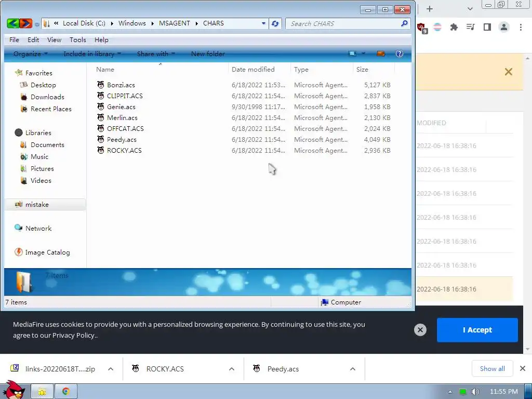Screen dimensions: 532x399
Task: Click the orange Forward arrow in Explorer
Action: tap(26, 23)
